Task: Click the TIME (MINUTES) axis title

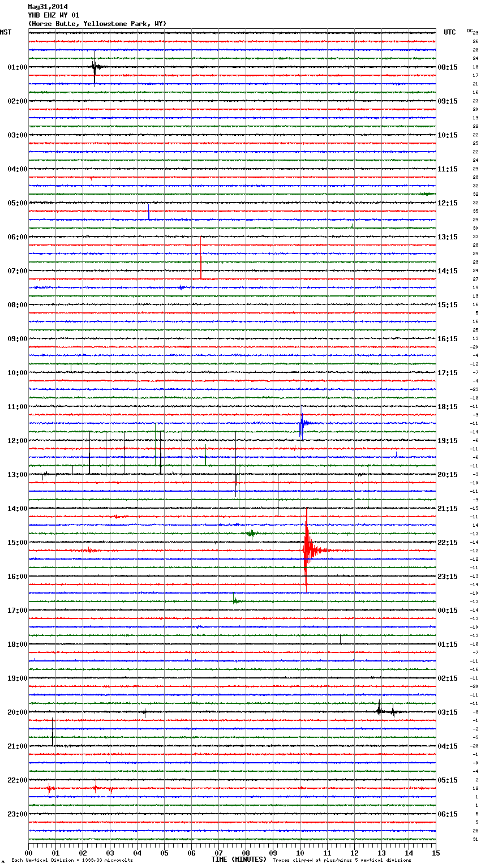Action: point(239,860)
